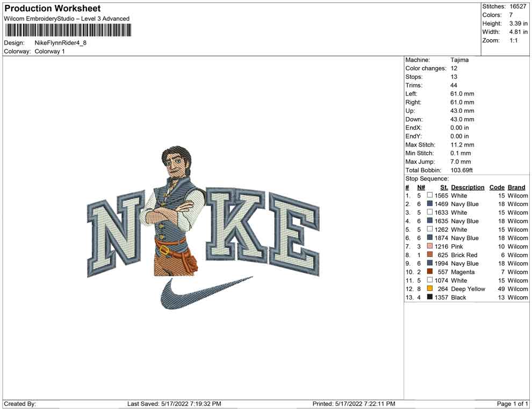Click the 1469 Navy Blue row

[466, 204]
